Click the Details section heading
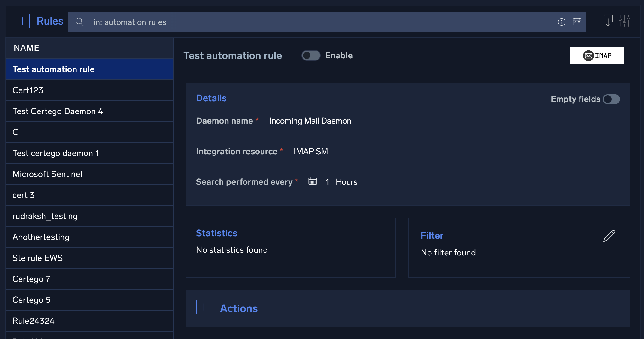The image size is (644, 339). point(211,98)
